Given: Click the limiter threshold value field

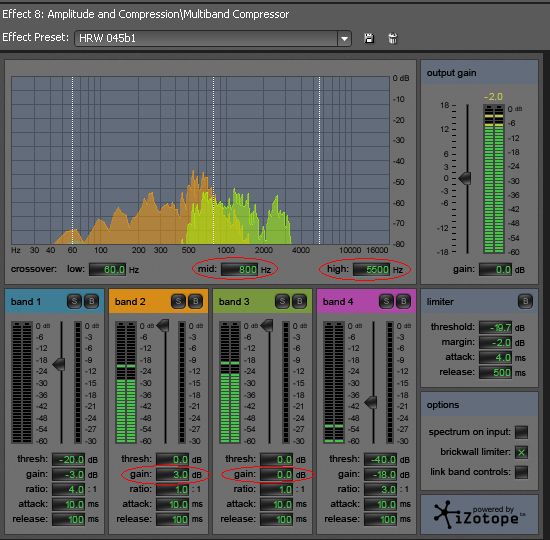Looking at the screenshot, I should click(x=495, y=327).
